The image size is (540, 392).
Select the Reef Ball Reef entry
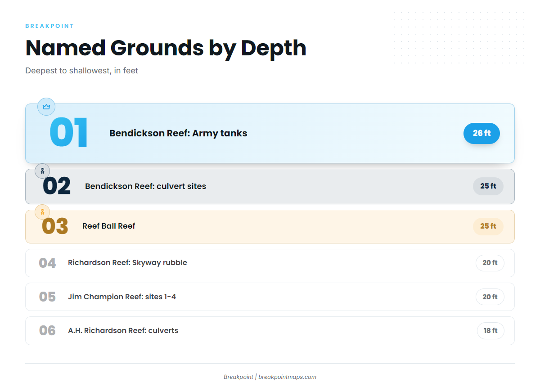point(270,226)
